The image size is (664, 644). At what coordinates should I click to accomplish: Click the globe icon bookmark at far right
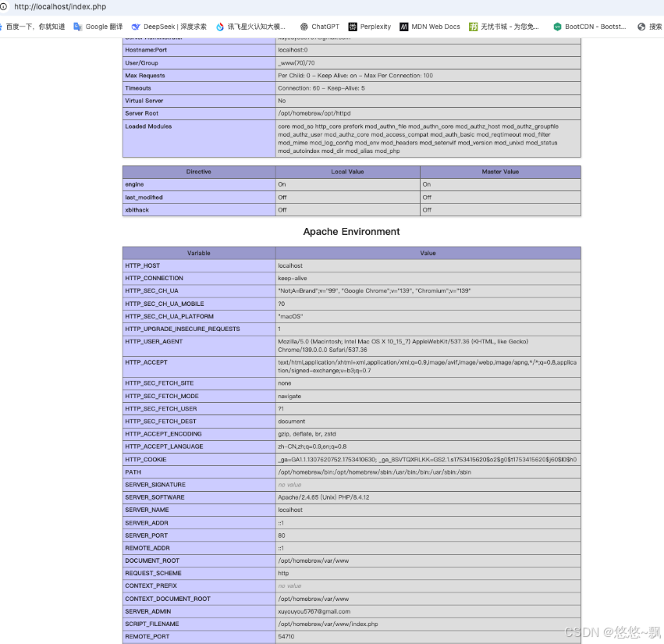click(x=641, y=27)
